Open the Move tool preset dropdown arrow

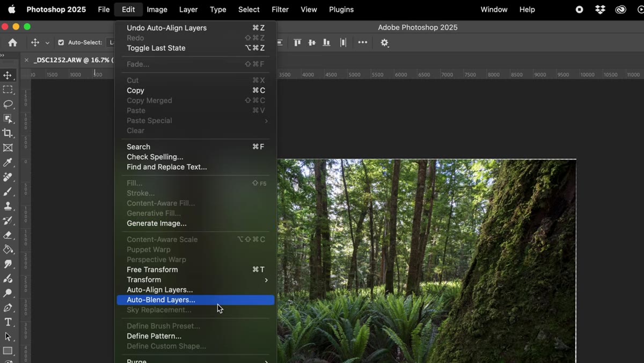pyautogui.click(x=47, y=42)
